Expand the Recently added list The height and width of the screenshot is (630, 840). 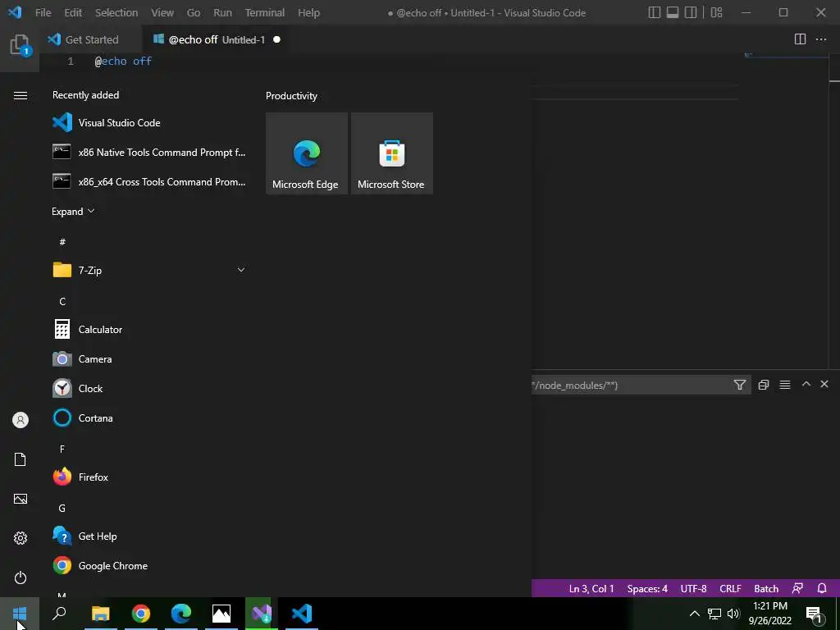tap(73, 211)
